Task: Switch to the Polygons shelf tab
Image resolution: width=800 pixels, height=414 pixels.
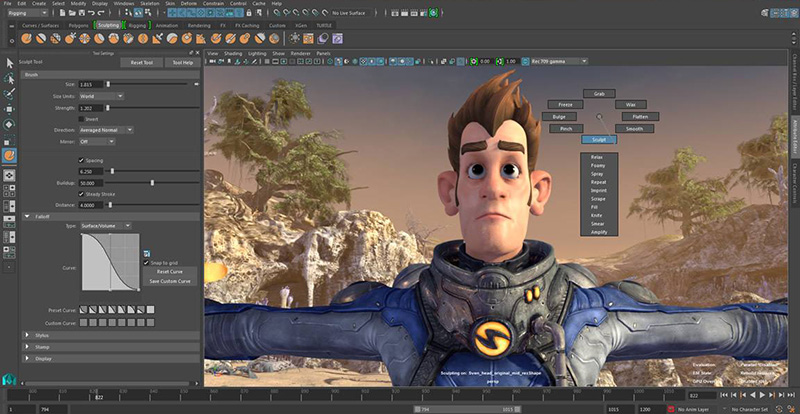Action: tap(79, 26)
